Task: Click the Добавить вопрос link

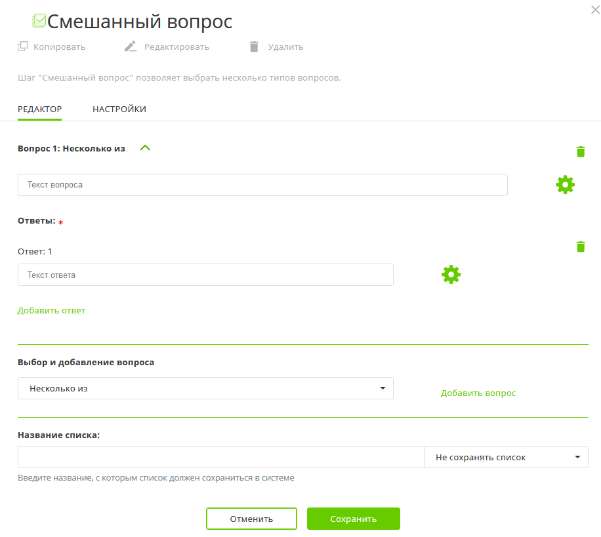Action: click(x=478, y=393)
